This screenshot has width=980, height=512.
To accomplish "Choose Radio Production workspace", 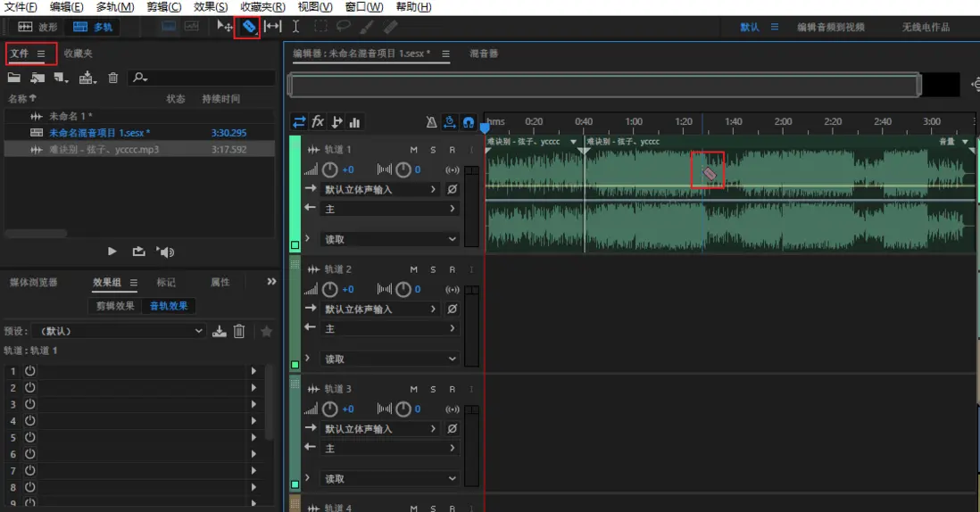I will (926, 28).
